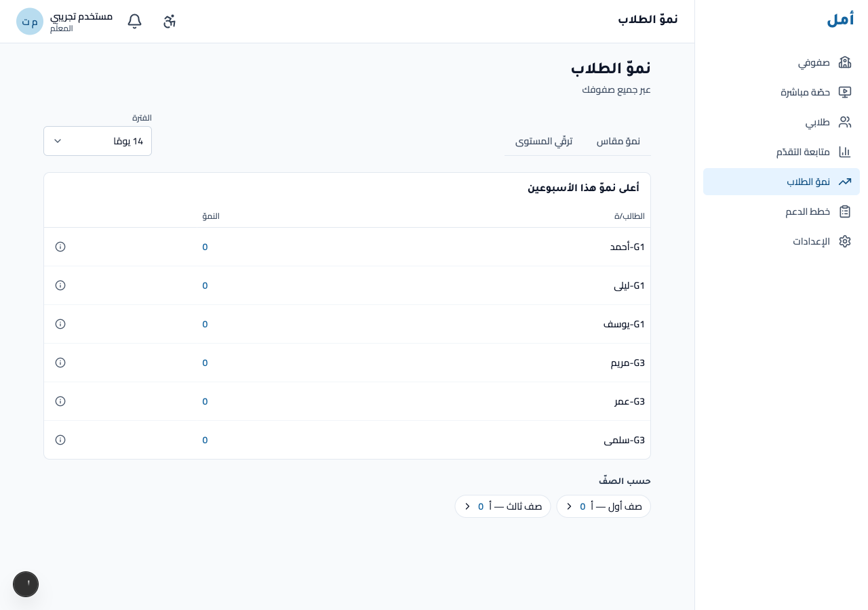Expand the صف ثالث — أ class chip
The width and height of the screenshot is (868, 610).
(x=502, y=506)
